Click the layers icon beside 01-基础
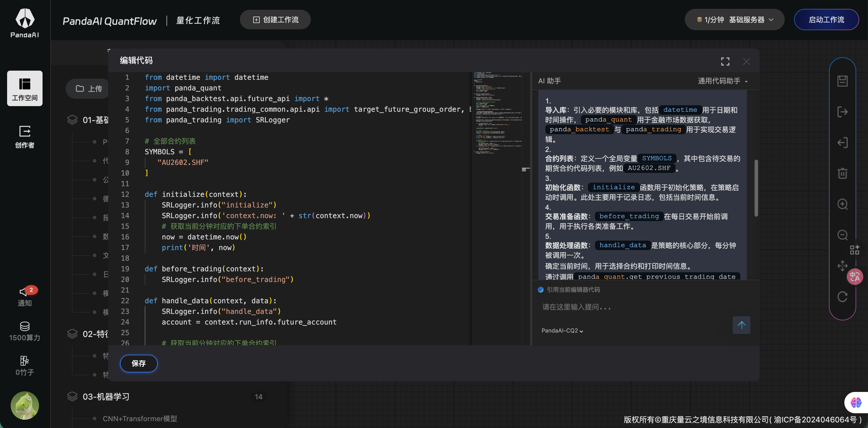The image size is (868, 428). (x=72, y=120)
